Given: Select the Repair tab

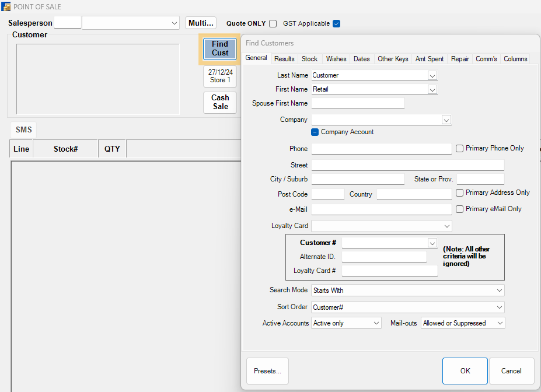Looking at the screenshot, I should (x=460, y=58).
